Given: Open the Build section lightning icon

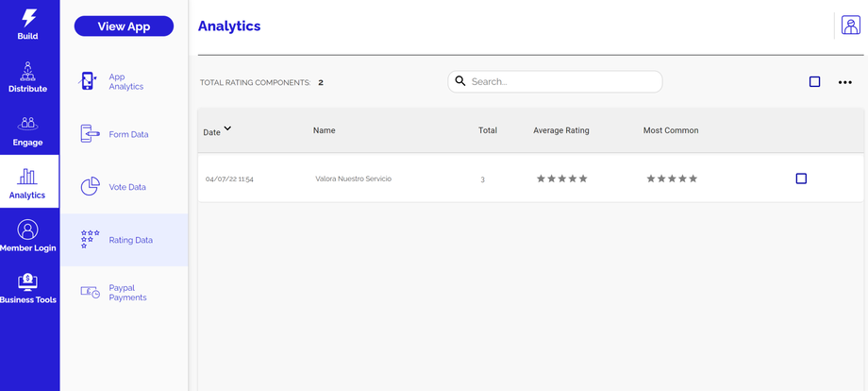Looking at the screenshot, I should click(x=28, y=18).
